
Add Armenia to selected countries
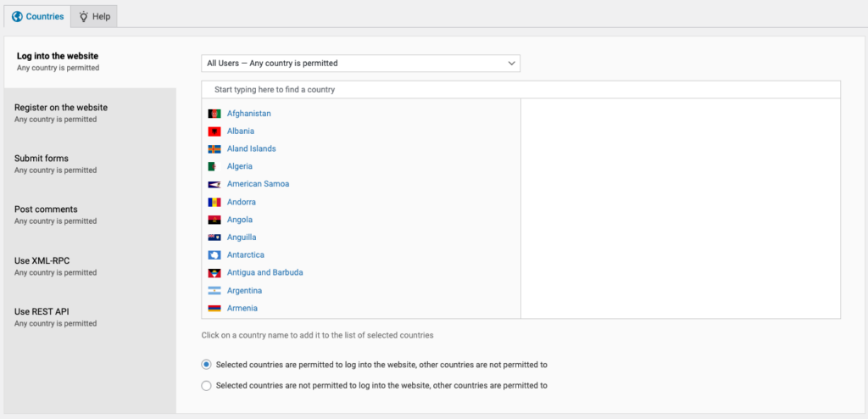pos(242,308)
